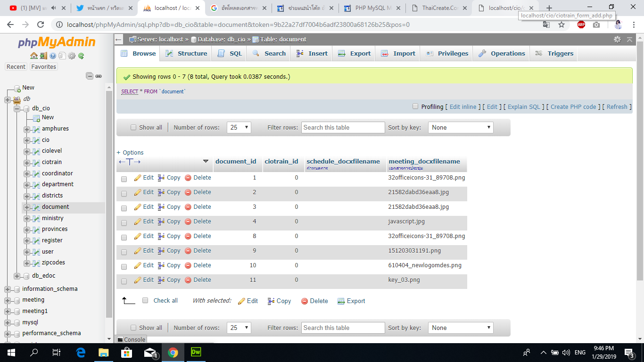
Task: Click the full text toggle arrows in the table header
Action: (130, 162)
